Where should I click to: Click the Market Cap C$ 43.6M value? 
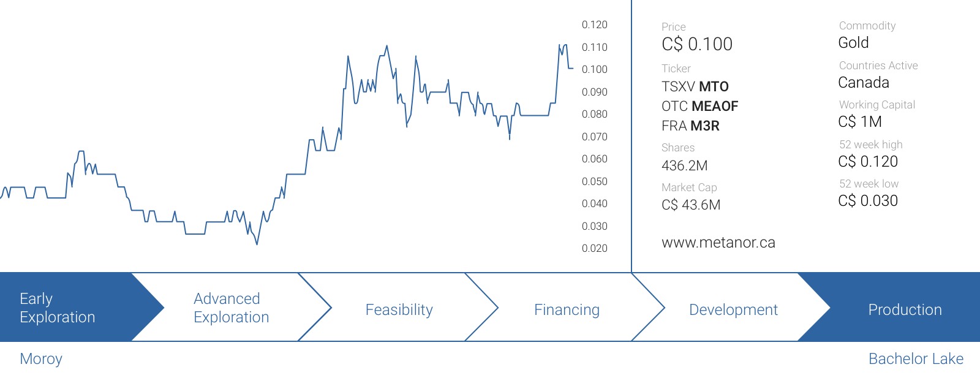(x=691, y=205)
